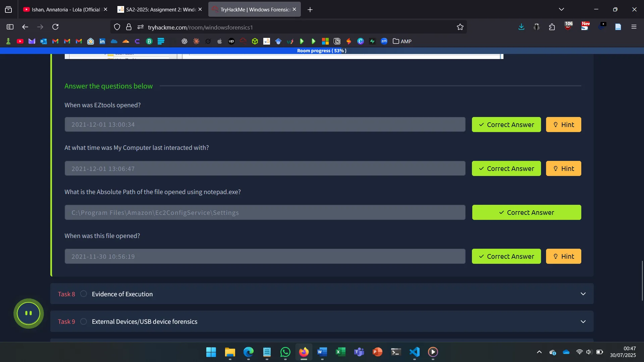This screenshot has width=644, height=362.
Task: Click Correct Answer button for notepad.exe path
Action: 526,213
